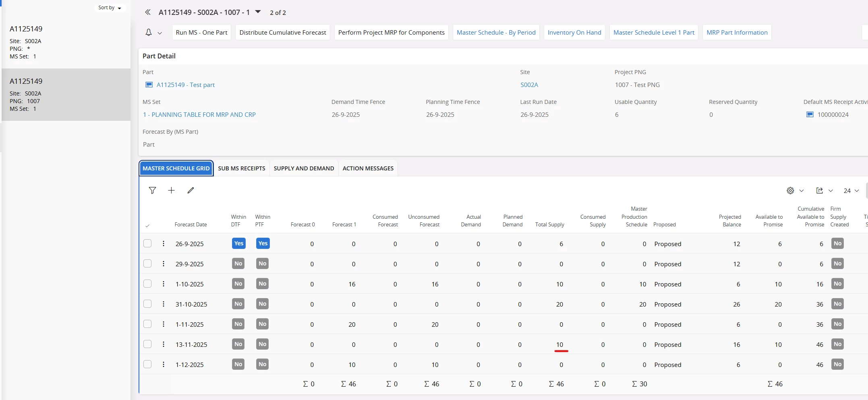Click the pencil edit icon

pos(191,191)
